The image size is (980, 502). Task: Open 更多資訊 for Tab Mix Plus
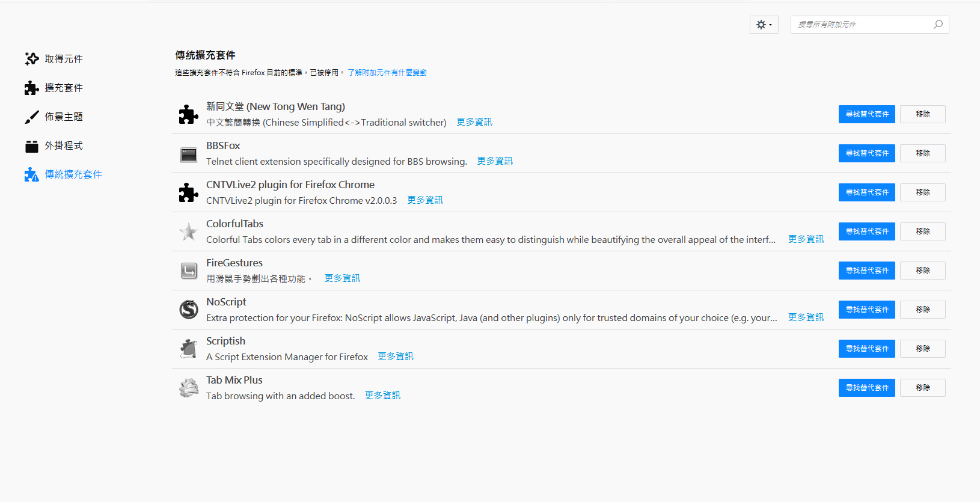coord(383,396)
